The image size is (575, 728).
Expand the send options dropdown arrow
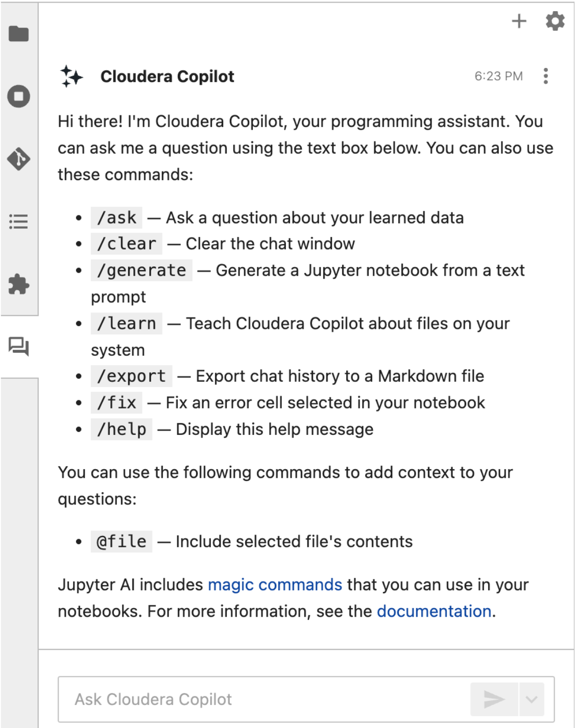[532, 699]
